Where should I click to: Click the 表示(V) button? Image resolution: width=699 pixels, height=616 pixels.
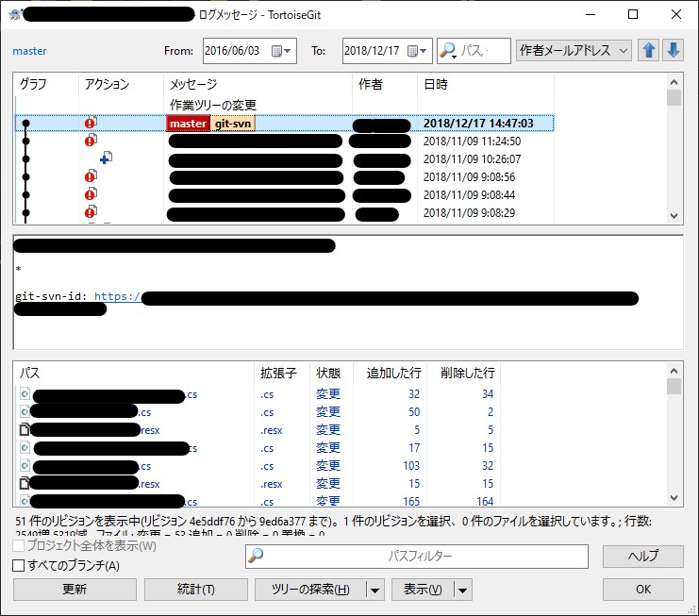pyautogui.click(x=423, y=590)
